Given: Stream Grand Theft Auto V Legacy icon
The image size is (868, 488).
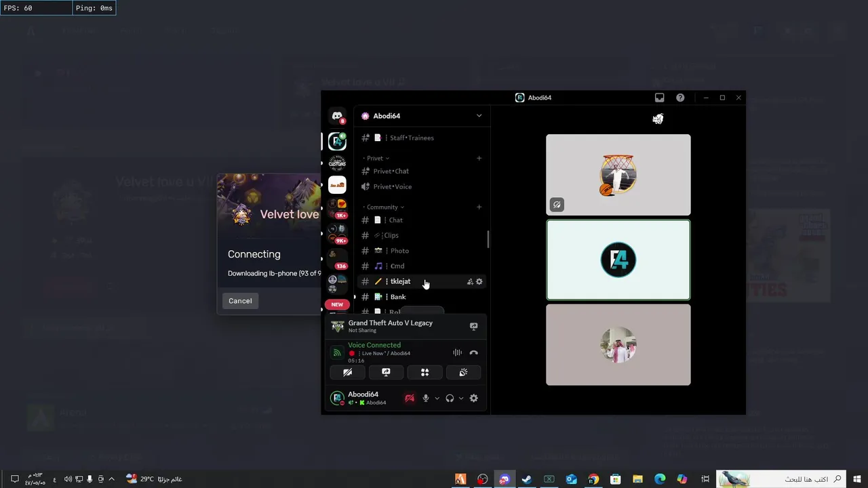Looking at the screenshot, I should (473, 327).
